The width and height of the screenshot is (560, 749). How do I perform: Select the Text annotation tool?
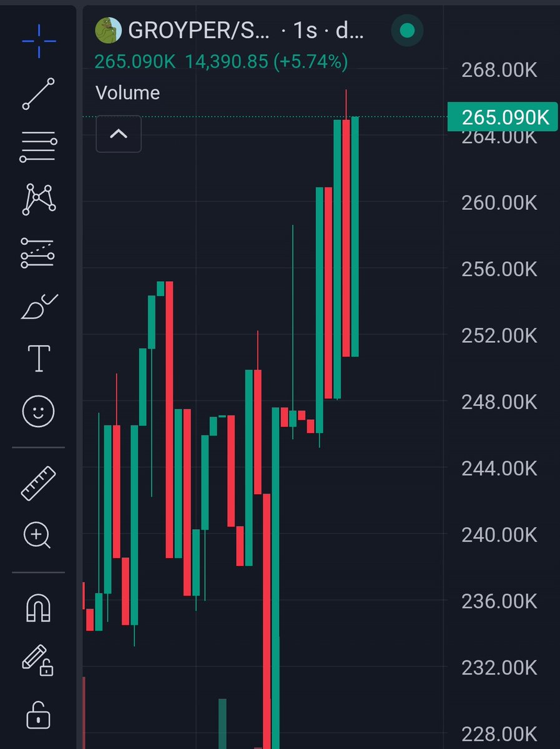click(39, 359)
